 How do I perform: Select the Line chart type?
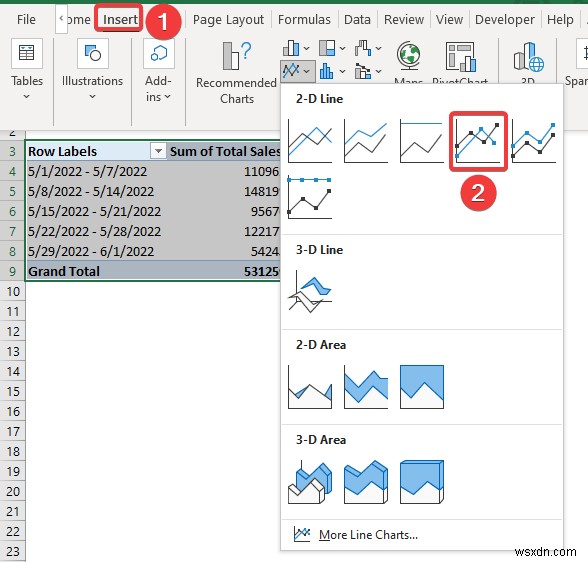click(x=310, y=141)
